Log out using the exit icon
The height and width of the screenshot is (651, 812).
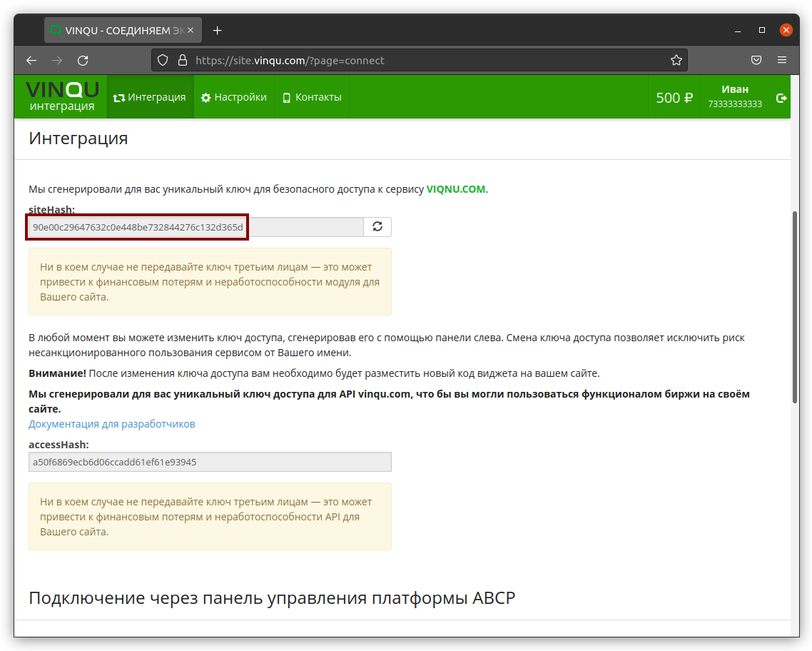(x=781, y=98)
